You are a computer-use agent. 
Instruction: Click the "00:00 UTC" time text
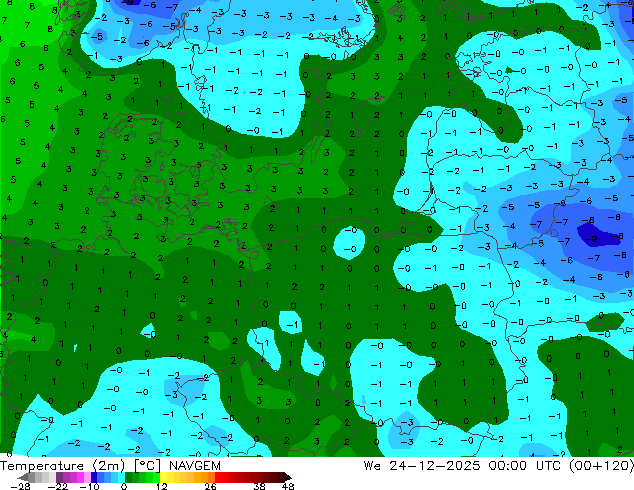pyautogui.click(x=524, y=466)
